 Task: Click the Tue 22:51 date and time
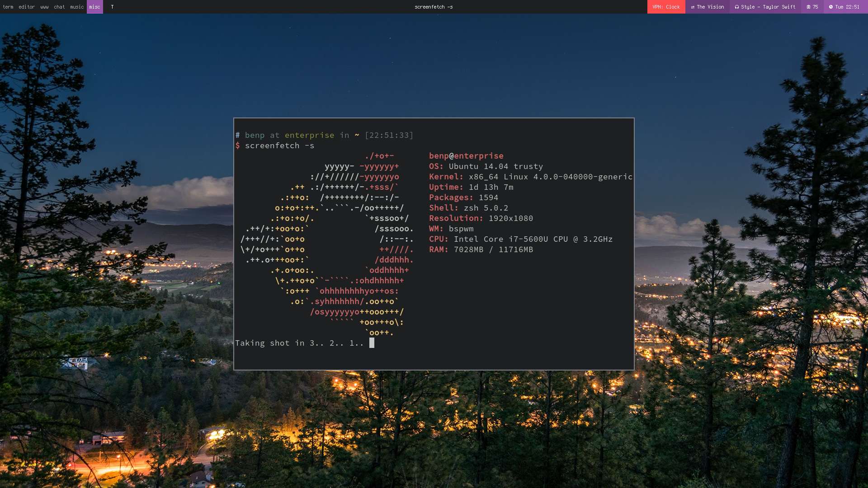pos(847,7)
